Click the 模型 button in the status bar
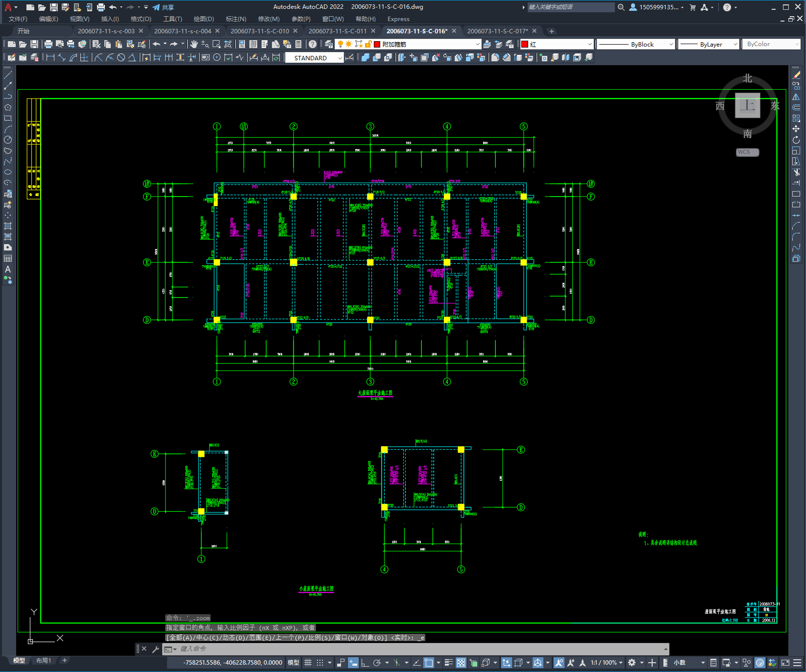 pos(293,663)
